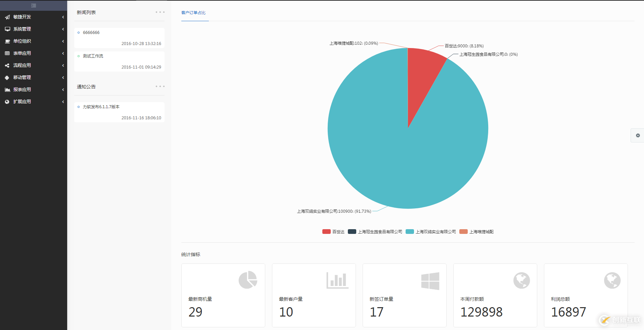This screenshot has height=330, width=644.
Task: Toggle 上海冠生园食品有限公司 legend series
Action: click(x=375, y=232)
